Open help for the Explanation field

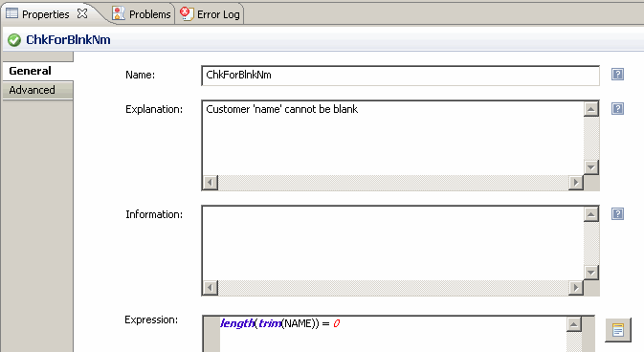617,109
